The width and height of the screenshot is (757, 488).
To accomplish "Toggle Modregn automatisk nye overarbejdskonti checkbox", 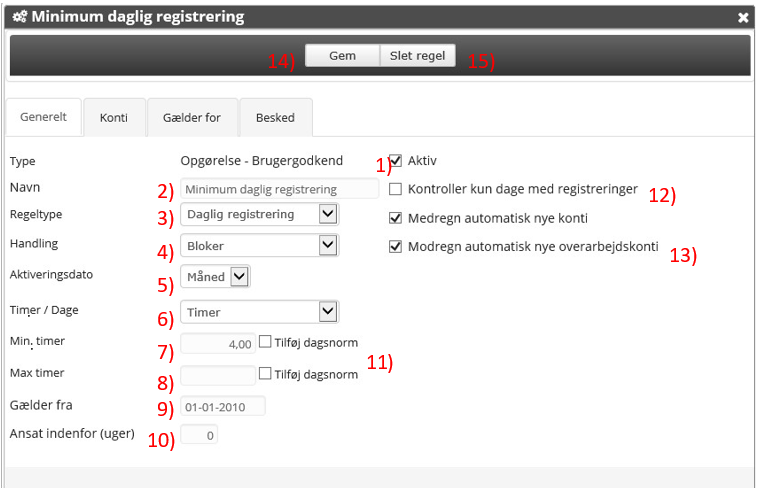I will point(396,247).
